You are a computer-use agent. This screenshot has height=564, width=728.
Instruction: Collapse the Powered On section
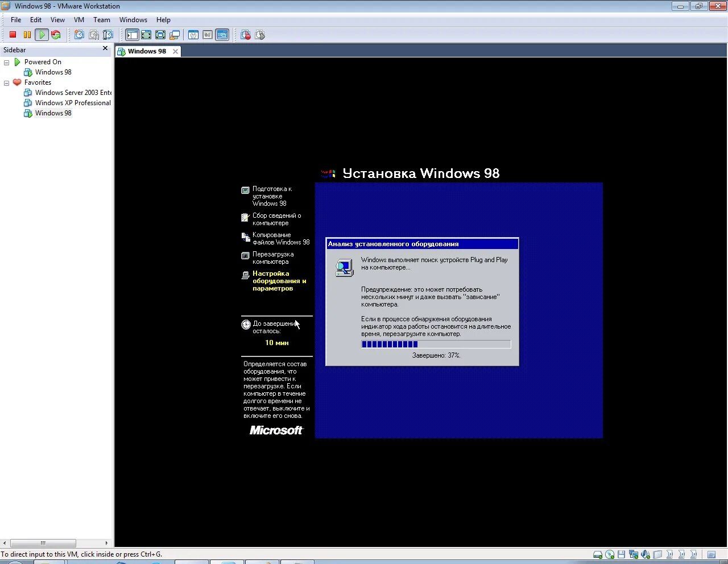7,61
